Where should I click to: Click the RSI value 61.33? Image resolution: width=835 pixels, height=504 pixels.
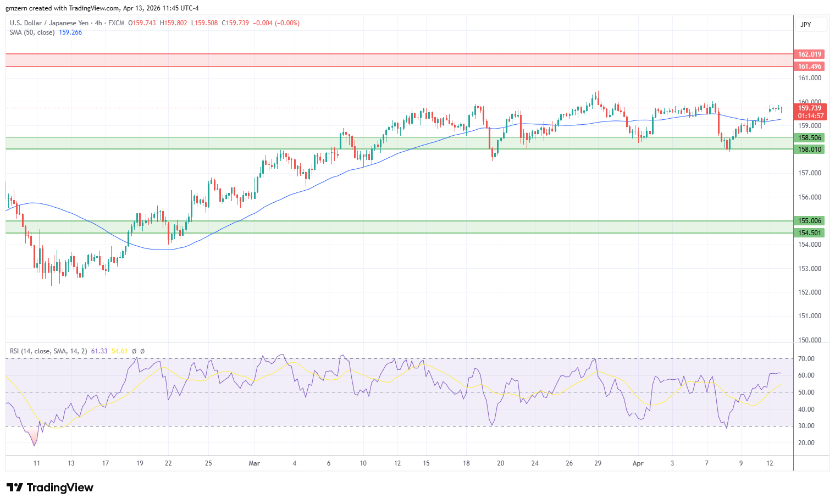(99, 351)
